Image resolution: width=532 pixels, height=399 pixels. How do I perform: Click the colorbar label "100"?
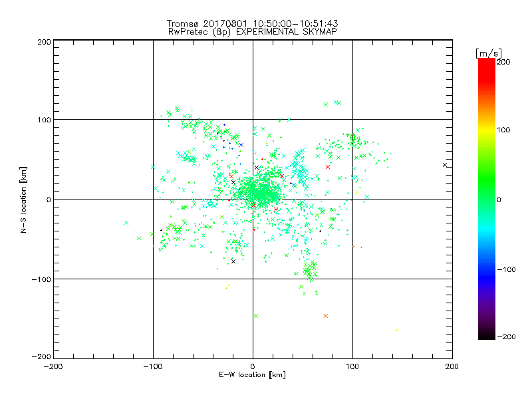pyautogui.click(x=503, y=130)
